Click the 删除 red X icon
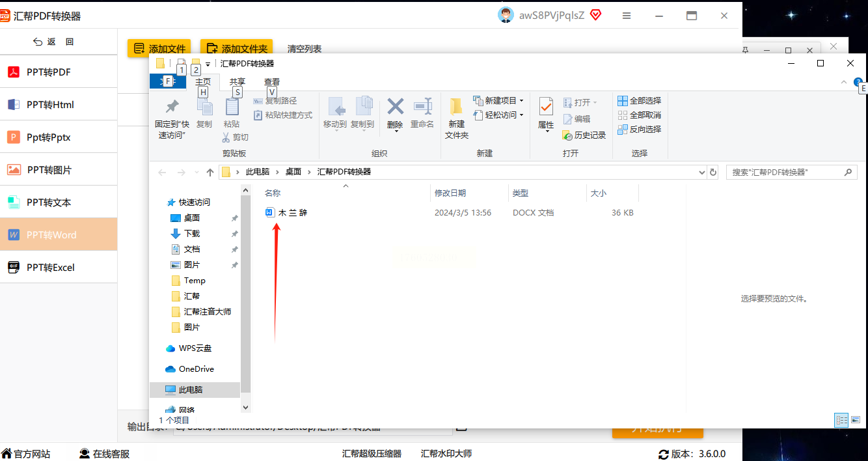Viewport: 868px width, 461px height. pos(395,106)
